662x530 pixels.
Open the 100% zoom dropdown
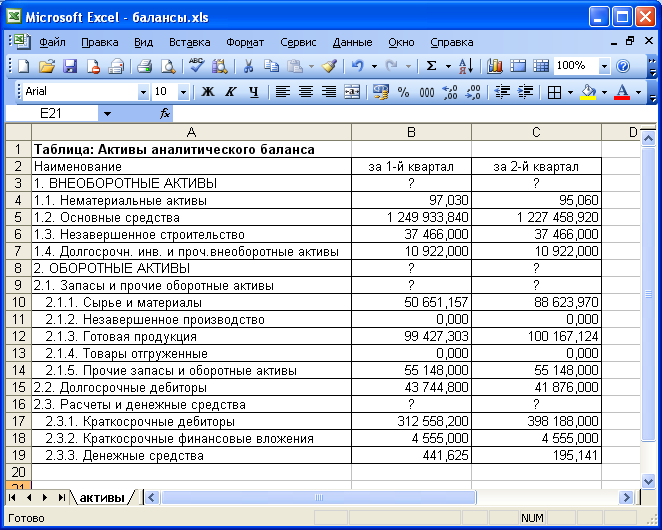605,66
